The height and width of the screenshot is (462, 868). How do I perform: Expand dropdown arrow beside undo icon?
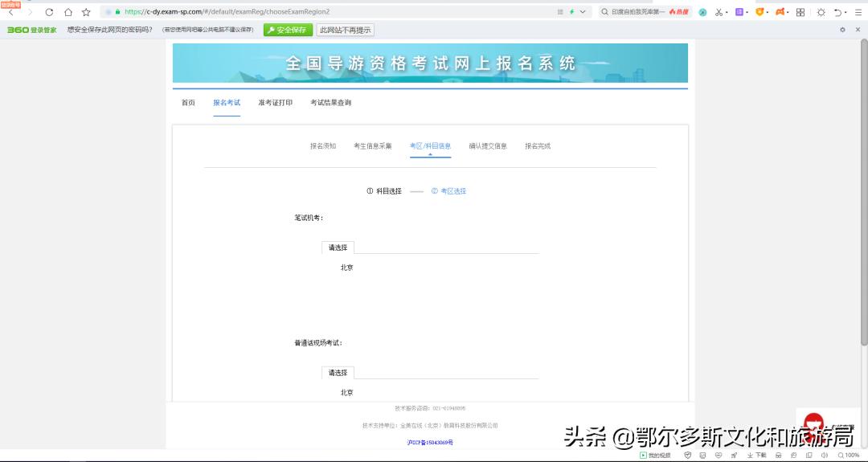(x=845, y=12)
